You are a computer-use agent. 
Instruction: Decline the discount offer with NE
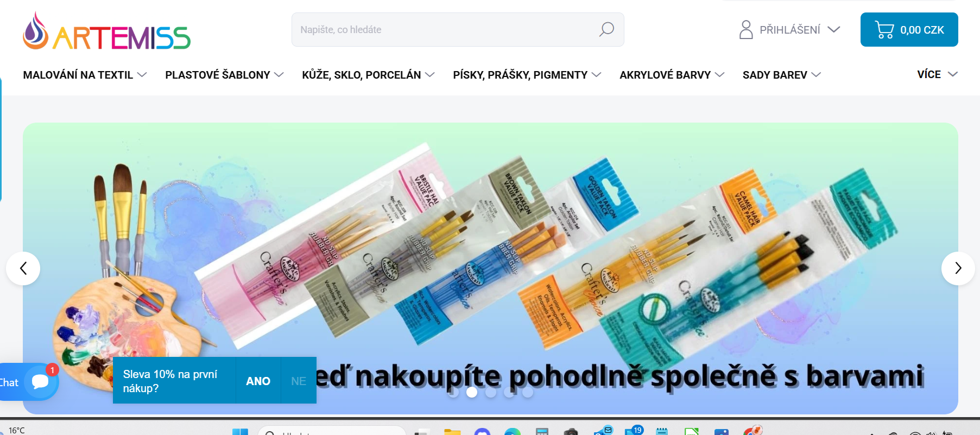[299, 381]
